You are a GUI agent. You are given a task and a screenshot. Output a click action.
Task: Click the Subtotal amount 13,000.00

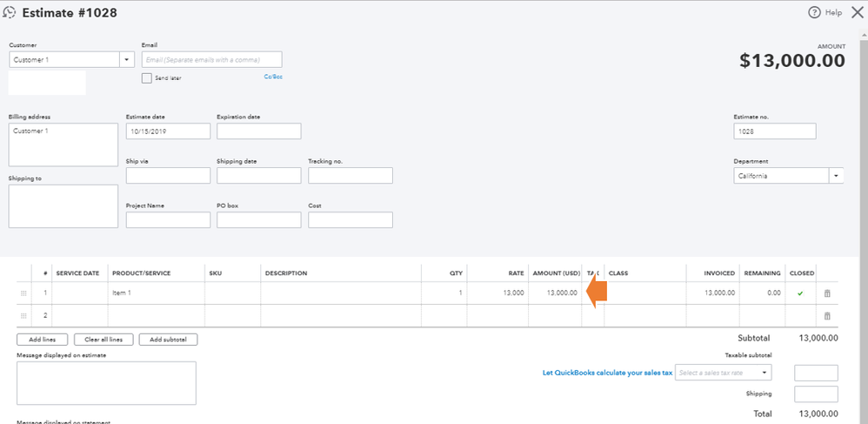(818, 338)
